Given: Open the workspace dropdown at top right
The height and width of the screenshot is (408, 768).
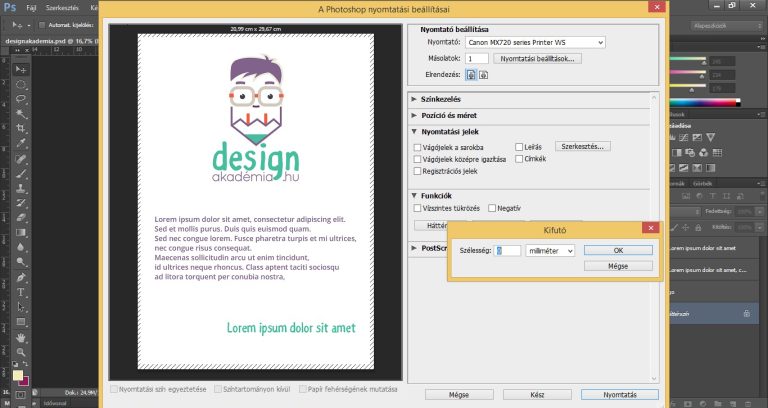Looking at the screenshot, I should [x=727, y=26].
